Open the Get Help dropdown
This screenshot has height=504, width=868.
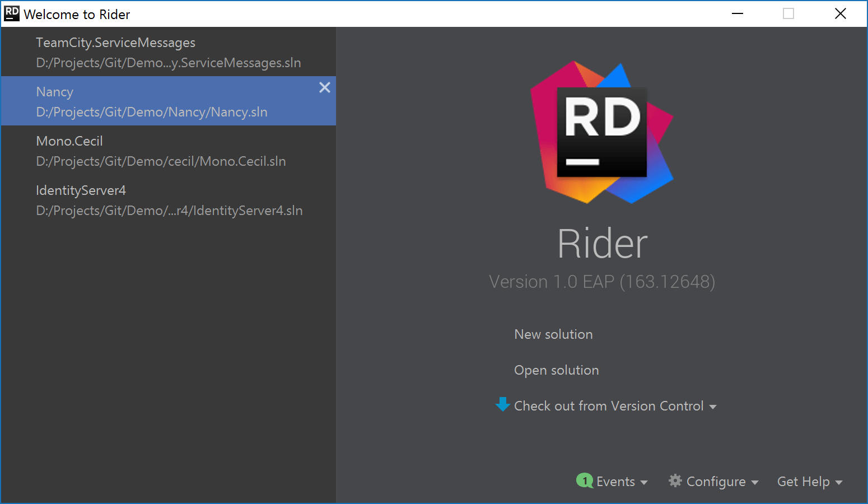pos(810,482)
